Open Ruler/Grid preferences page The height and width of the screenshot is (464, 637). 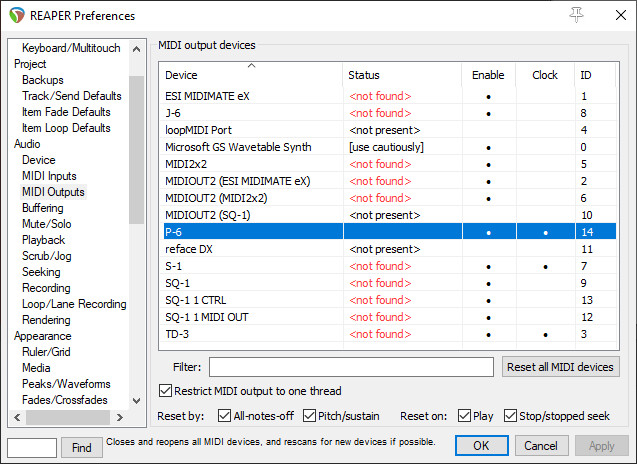[46, 352]
